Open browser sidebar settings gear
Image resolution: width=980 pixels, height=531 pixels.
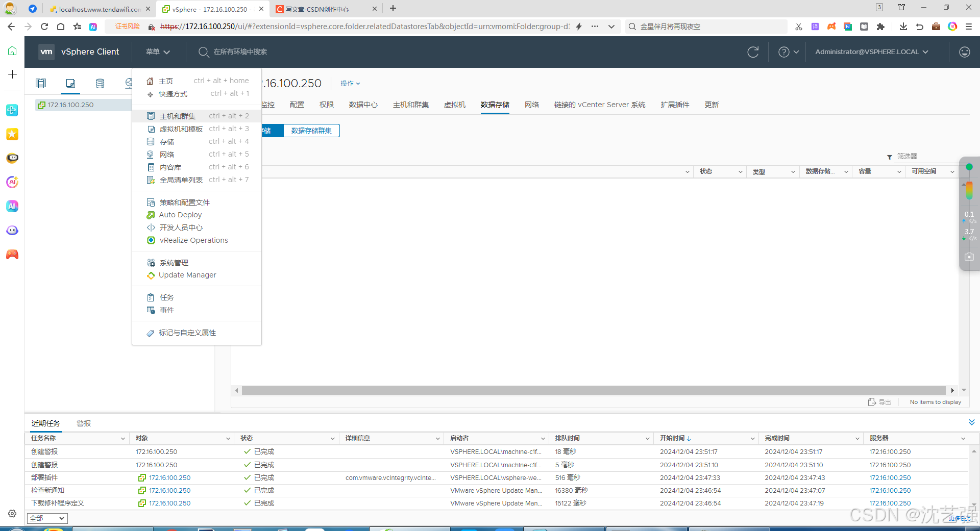point(12,514)
